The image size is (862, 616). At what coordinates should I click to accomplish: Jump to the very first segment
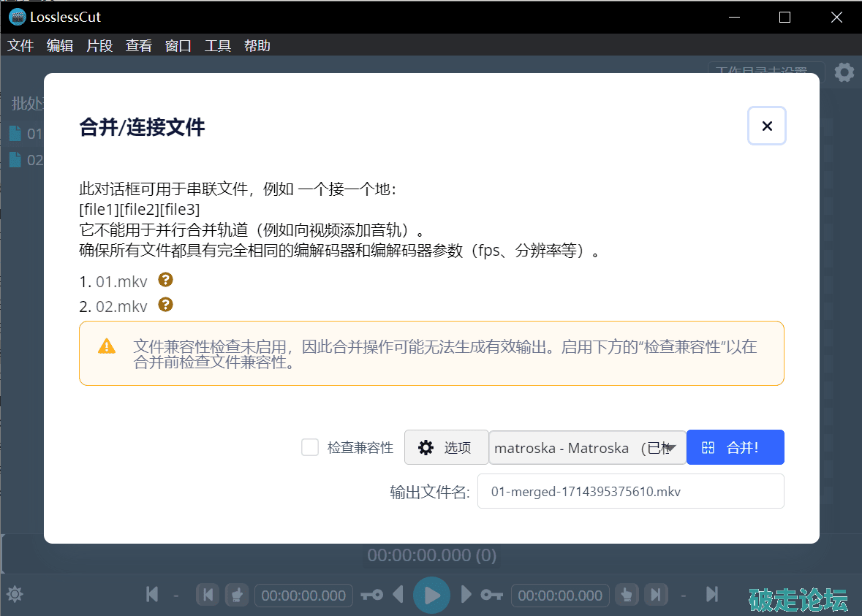pos(152,595)
